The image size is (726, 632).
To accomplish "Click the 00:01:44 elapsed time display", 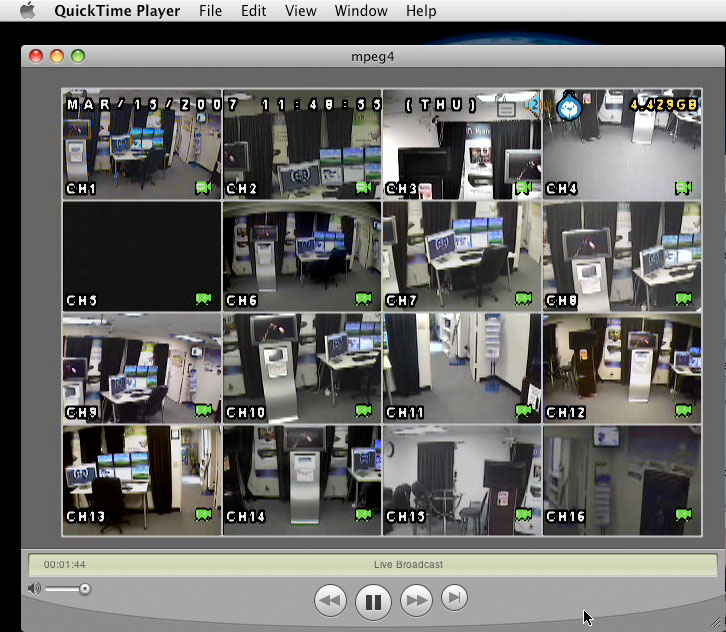I will point(64,564).
